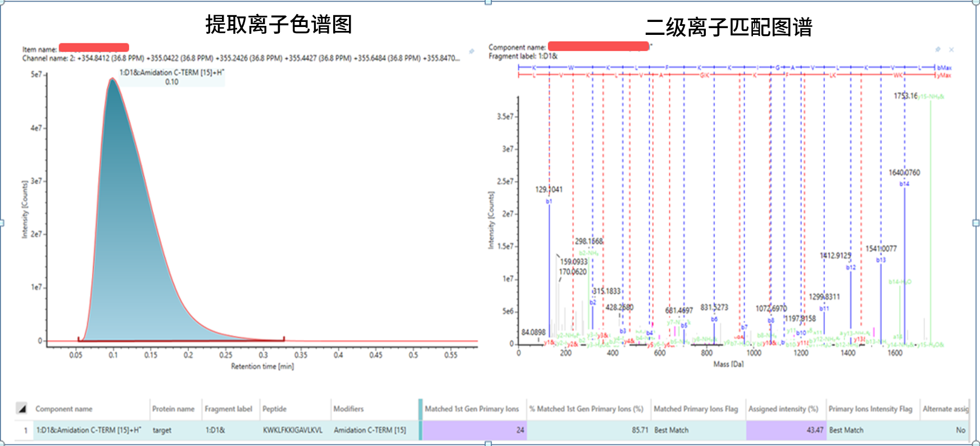Click the b1 fragment ion annotation
Screen dimensions: 980x446
549,201
